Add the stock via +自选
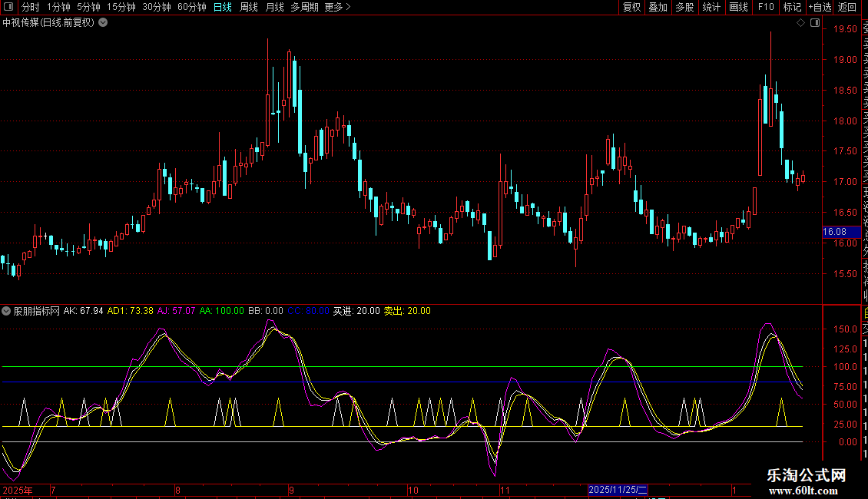868x499 pixels. point(820,7)
